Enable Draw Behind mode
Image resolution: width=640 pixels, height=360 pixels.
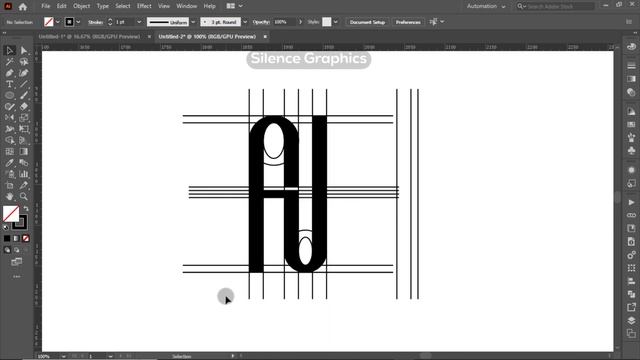[16, 250]
